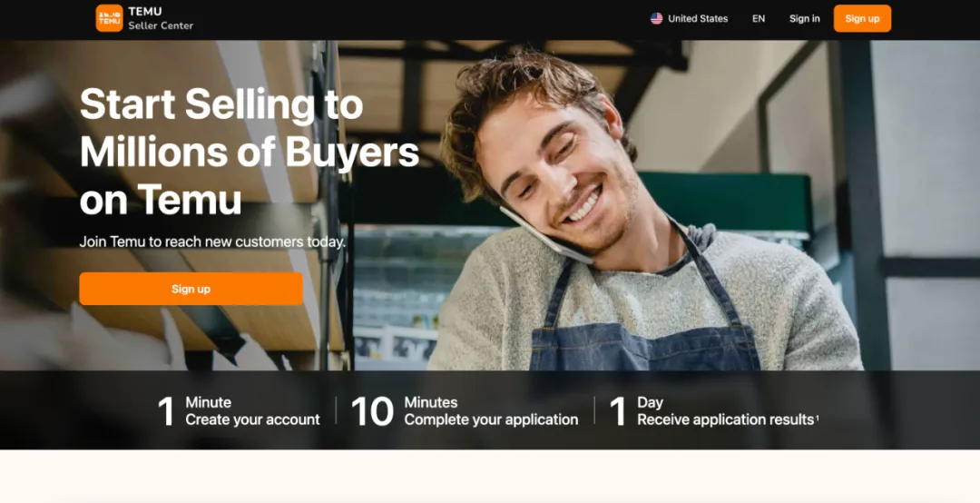Click the 1 Day number in steps bar
Image resolution: width=980 pixels, height=503 pixels.
pos(618,411)
